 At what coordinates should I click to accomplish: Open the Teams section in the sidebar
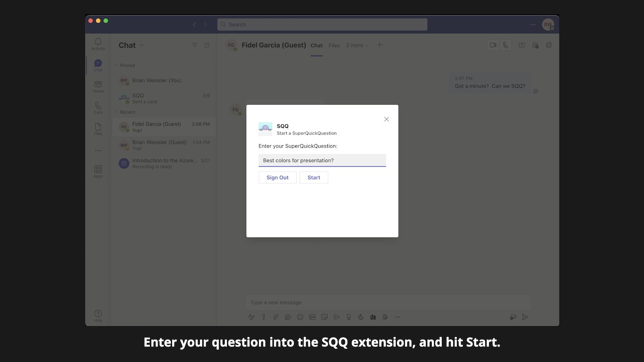tap(98, 87)
